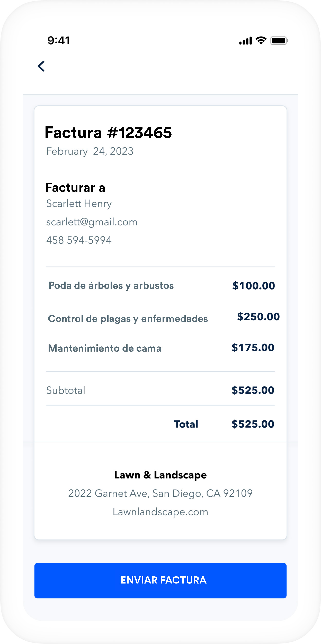
Task: Tap the Lawn & Landscape business name
Action: point(160,475)
